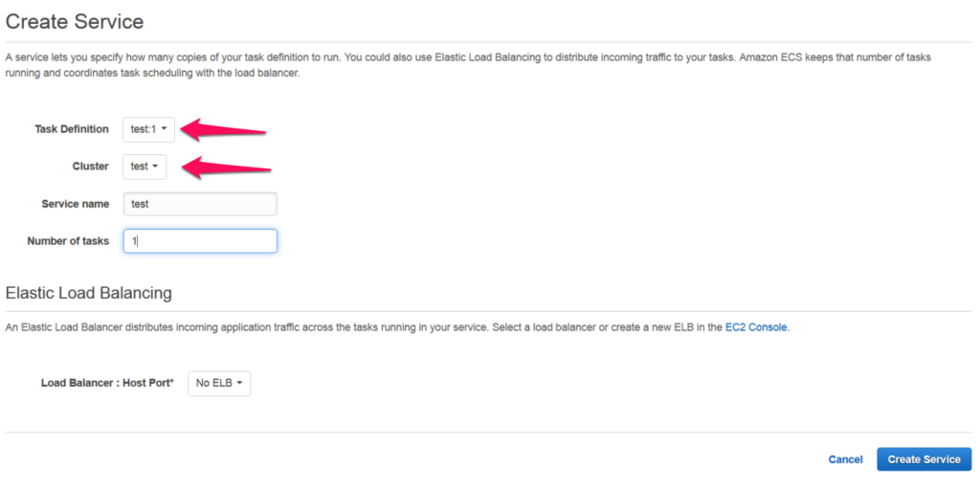Click the Load Balancer : Host Port label
This screenshot has height=490, width=980.
coord(107,383)
